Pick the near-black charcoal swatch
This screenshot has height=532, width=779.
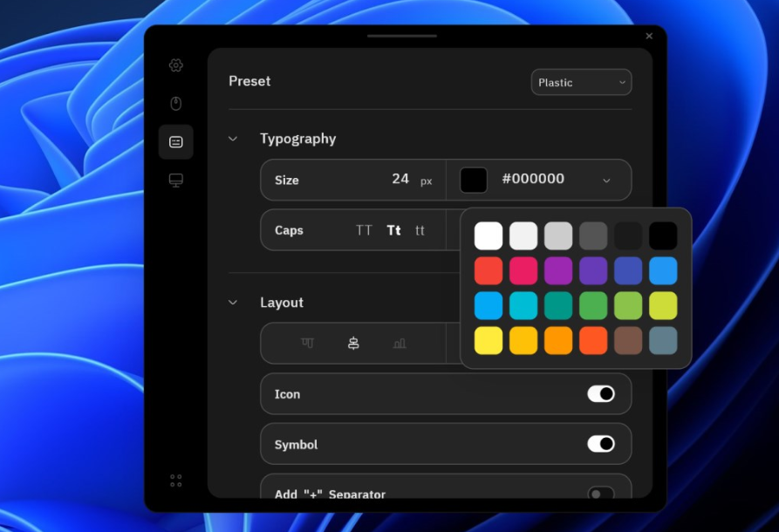[628, 236]
